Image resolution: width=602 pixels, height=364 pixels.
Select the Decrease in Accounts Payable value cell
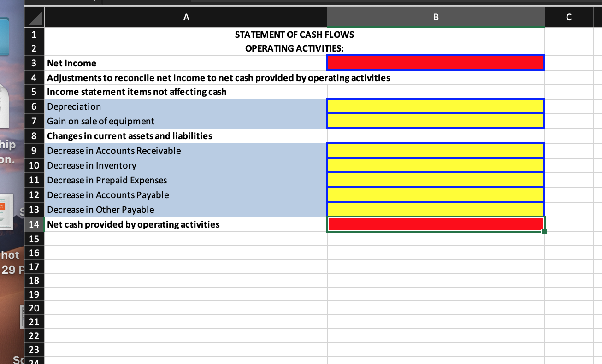[x=435, y=195]
